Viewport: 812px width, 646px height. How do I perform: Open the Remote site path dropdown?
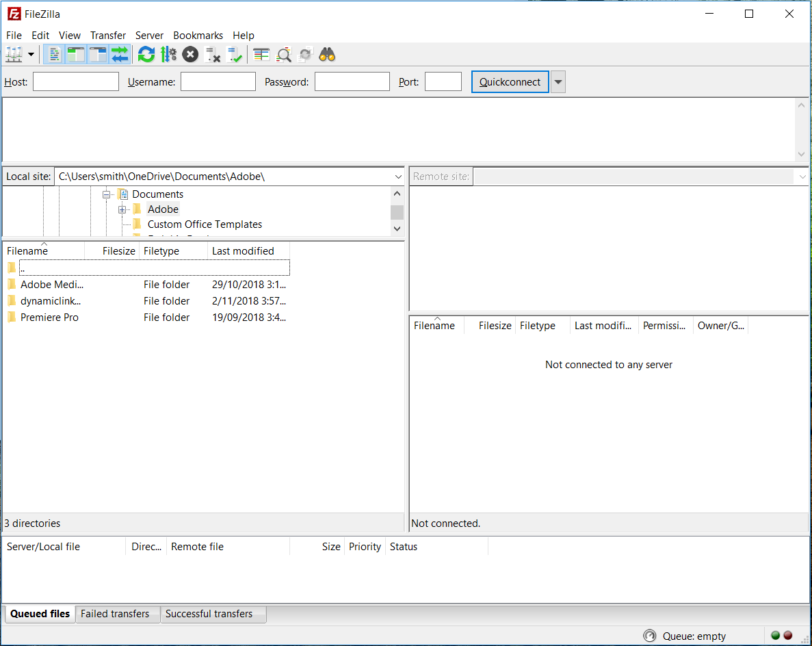click(802, 177)
